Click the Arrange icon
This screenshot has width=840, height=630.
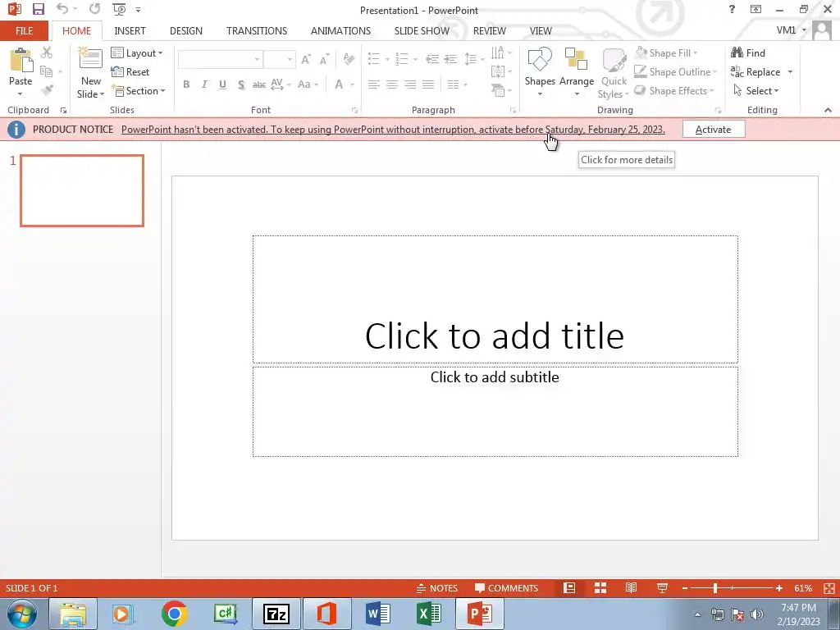(577, 59)
